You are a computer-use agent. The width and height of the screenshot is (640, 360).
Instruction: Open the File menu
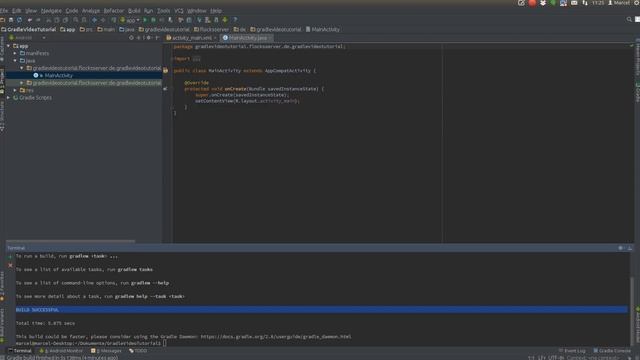[x=4, y=11]
